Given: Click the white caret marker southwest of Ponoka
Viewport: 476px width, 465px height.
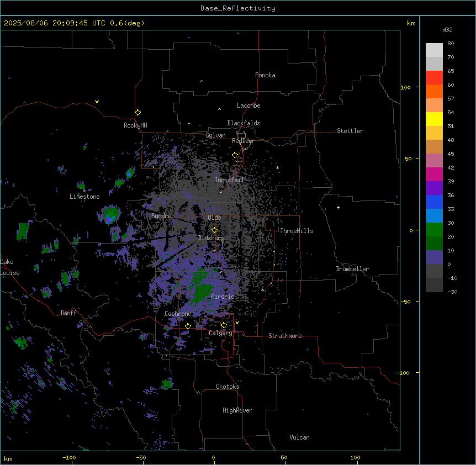Looking at the screenshot, I should point(202,81).
